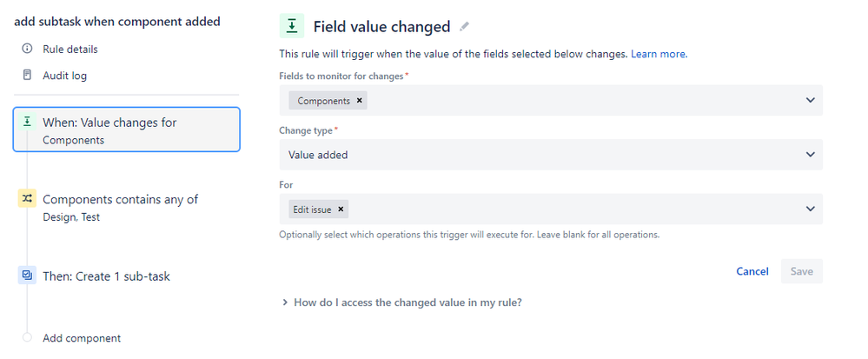Open Rule details in the sidebar
868x359 pixels.
[70, 49]
